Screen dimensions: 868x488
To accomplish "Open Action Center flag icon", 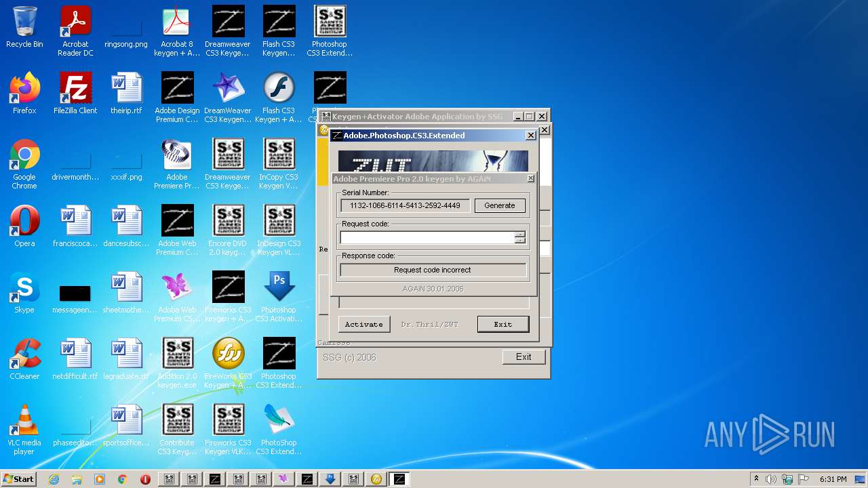I will pyautogui.click(x=804, y=479).
